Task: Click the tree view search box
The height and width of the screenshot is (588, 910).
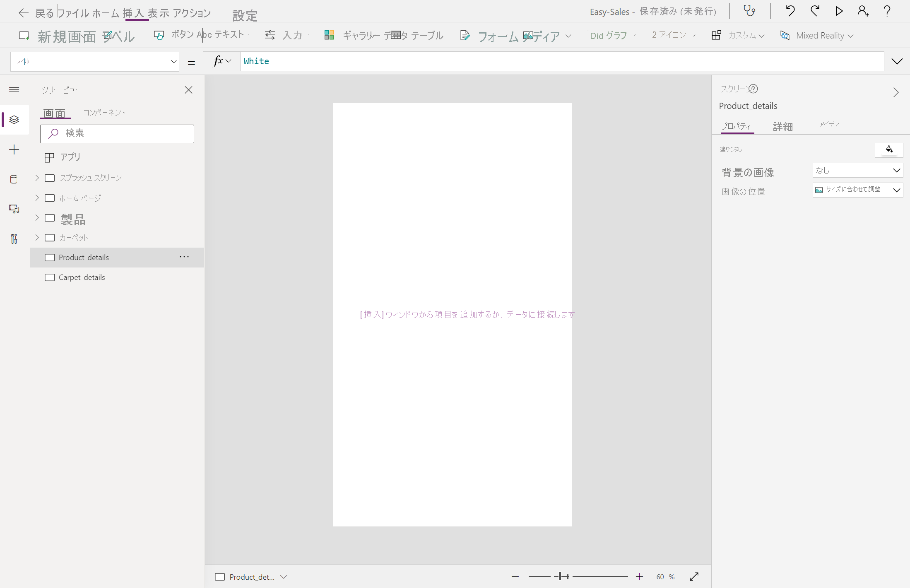Action: [117, 134]
